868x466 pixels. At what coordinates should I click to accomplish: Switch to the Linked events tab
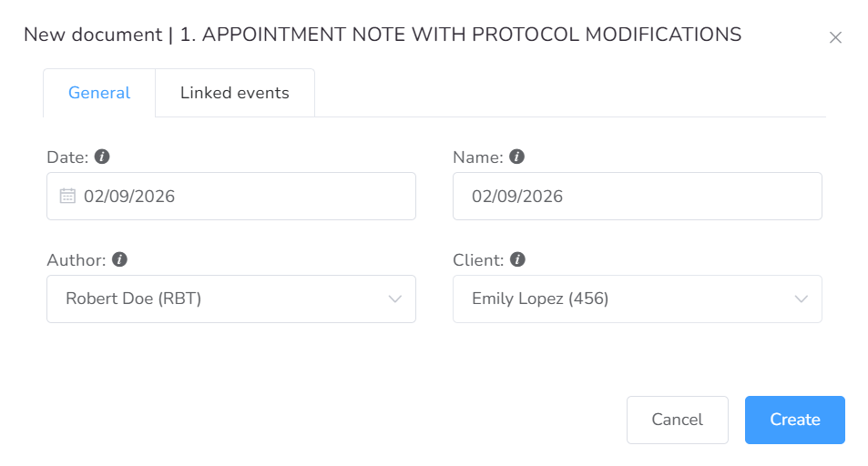point(234,93)
